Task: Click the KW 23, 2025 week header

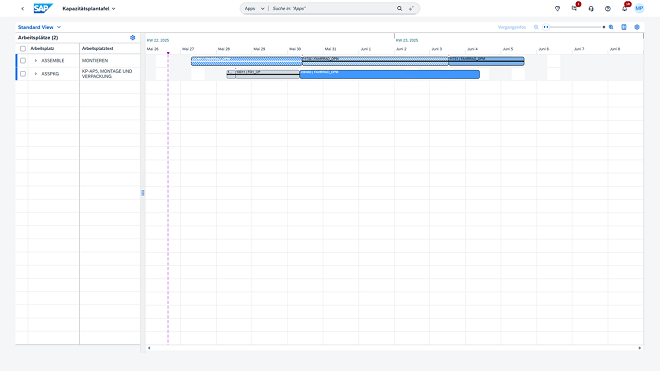Action: (407, 40)
